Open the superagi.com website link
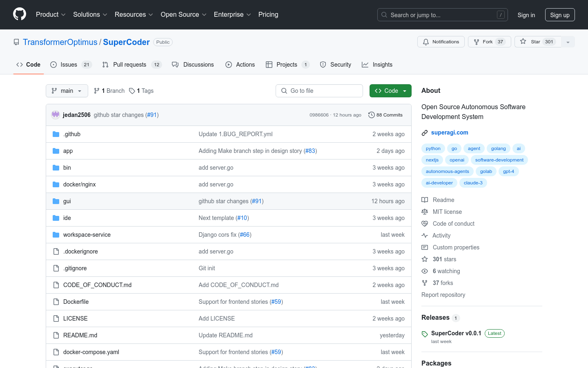588x368 pixels. pyautogui.click(x=450, y=132)
